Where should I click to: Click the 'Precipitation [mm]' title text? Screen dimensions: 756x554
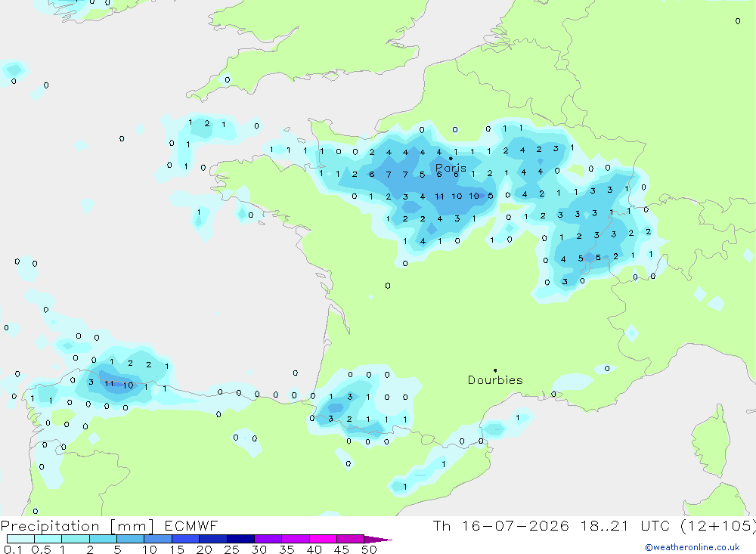[77, 526]
